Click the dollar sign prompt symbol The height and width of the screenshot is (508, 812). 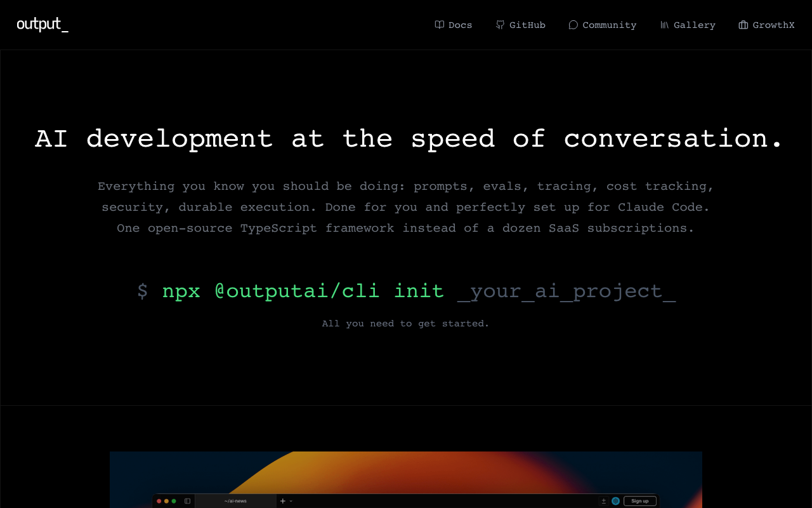[x=143, y=291]
